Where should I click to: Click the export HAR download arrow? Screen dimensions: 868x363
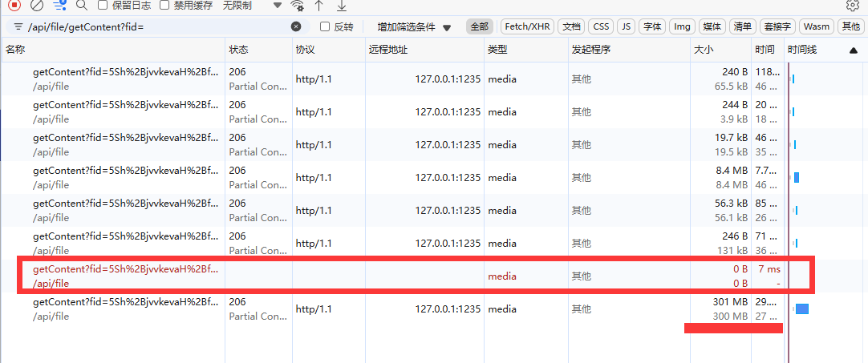tap(341, 5)
